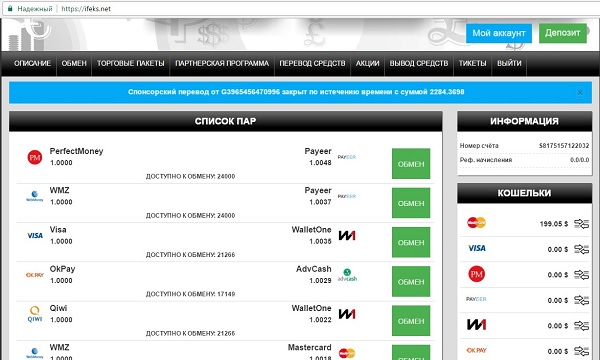Click the WalletOne logo in Visa row
Screen dimensions: 600x360
coord(347,236)
